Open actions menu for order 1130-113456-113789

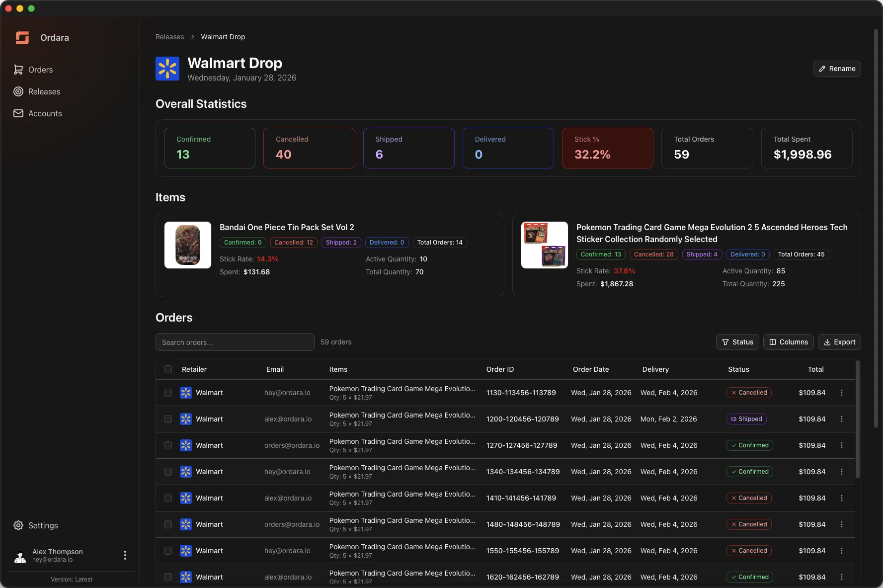[x=842, y=393]
